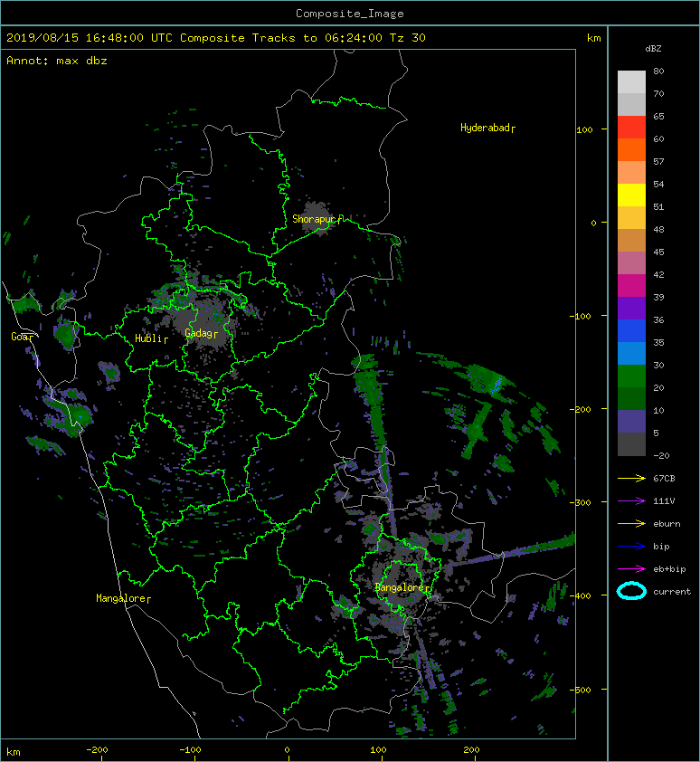Click the -300 tick on vertical axis
Screen dimensions: 700x762
point(580,502)
